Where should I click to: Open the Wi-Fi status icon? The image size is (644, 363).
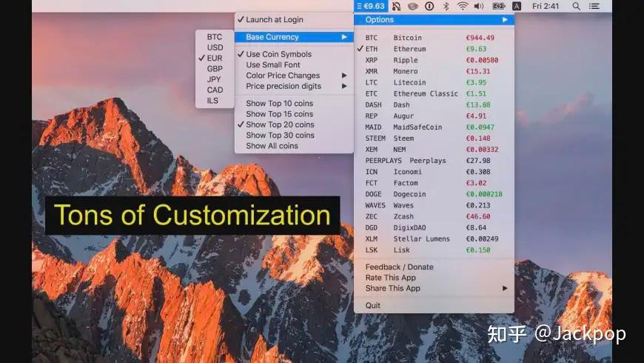[x=463, y=6]
